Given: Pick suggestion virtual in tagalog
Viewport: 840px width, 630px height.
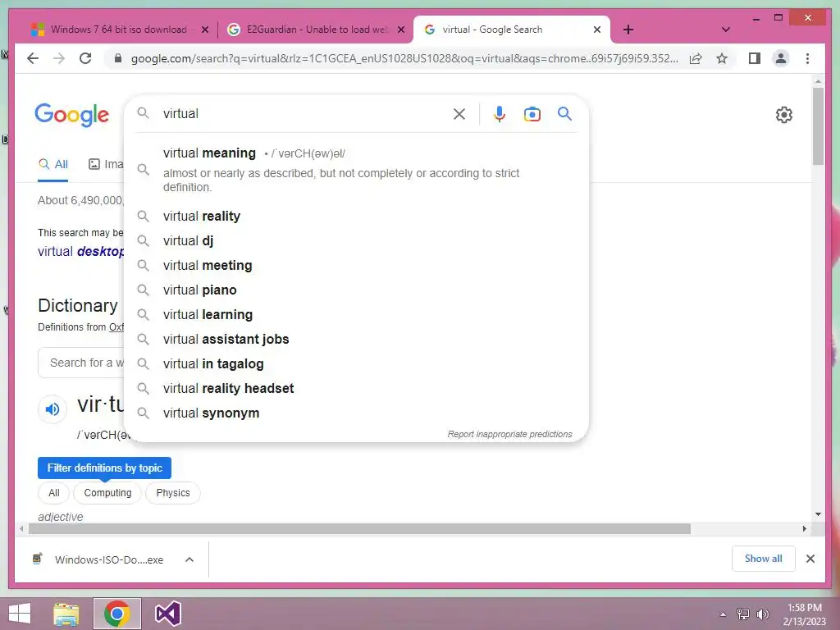Looking at the screenshot, I should point(356,363).
